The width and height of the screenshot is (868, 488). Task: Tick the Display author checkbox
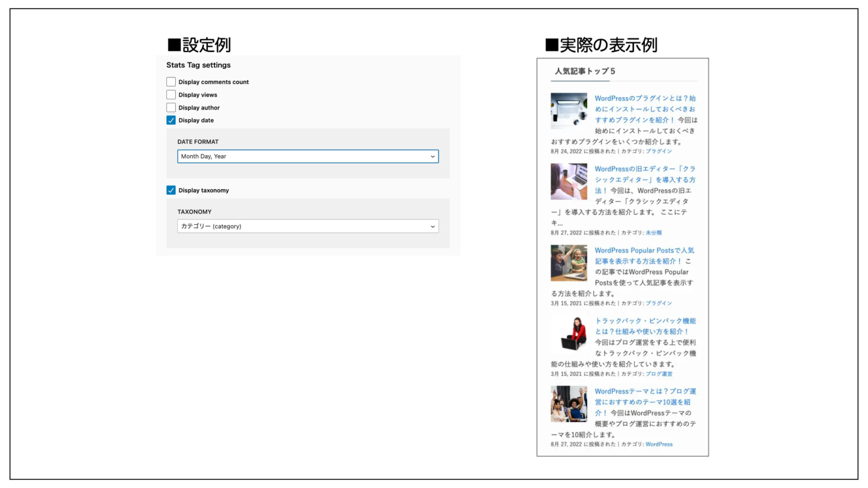[x=171, y=107]
